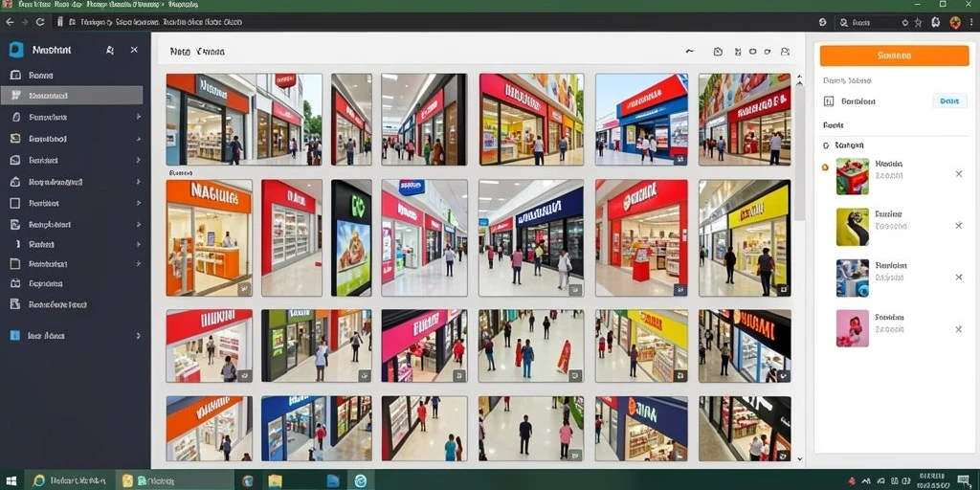Open thumbnail with navy blue sign in mall corridor
The height and width of the screenshot is (490, 980).
click(531, 237)
